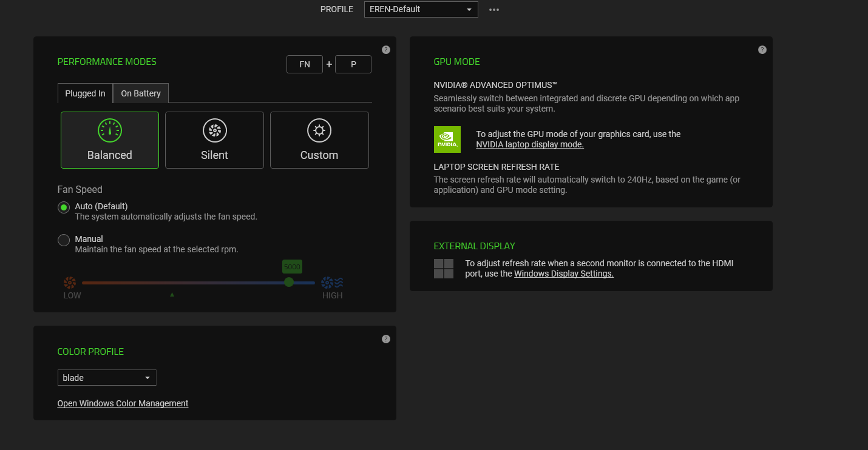Select the Balanced performance mode
The image size is (868, 450).
coord(110,140)
